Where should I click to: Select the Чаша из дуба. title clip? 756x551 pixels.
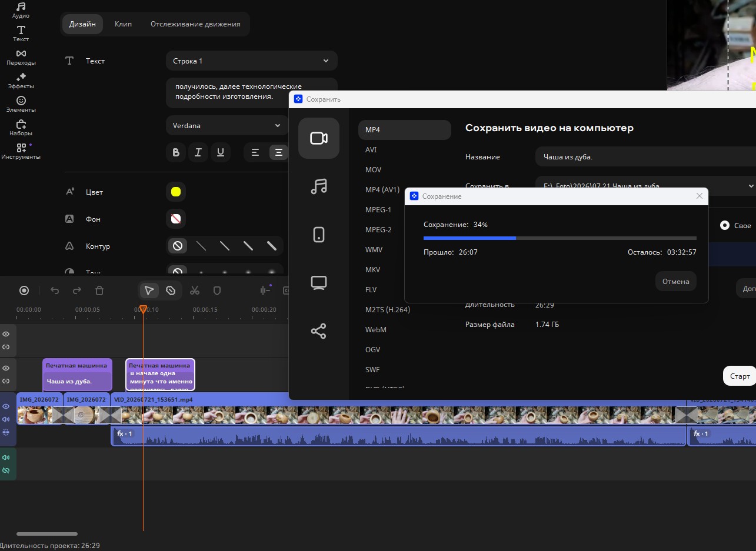[77, 375]
